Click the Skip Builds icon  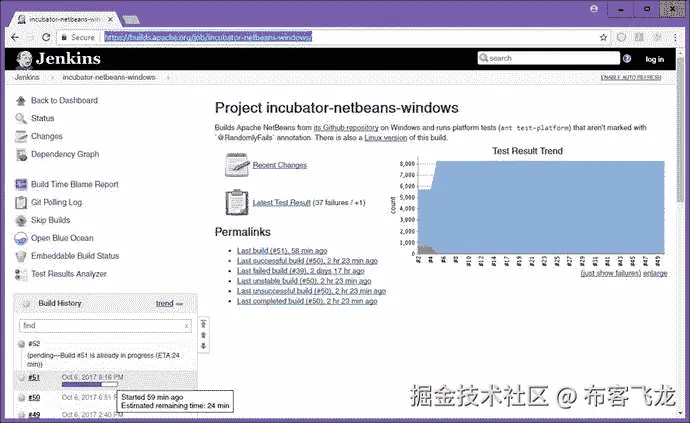tap(21, 221)
